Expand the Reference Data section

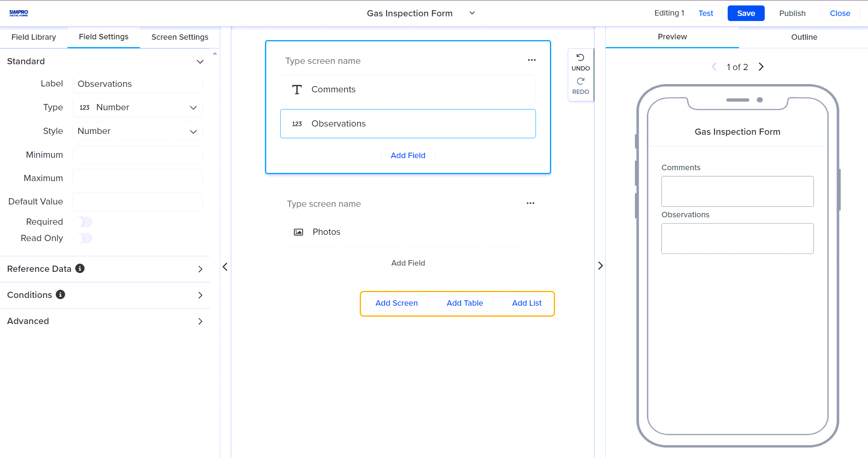201,269
